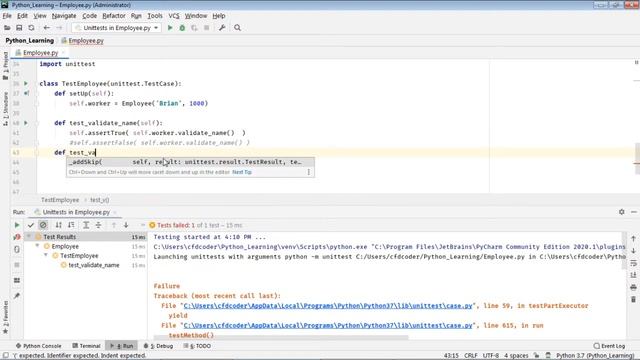The height and width of the screenshot is (360, 640).
Task: Open the Debug tool window tab
Action: [158, 346]
